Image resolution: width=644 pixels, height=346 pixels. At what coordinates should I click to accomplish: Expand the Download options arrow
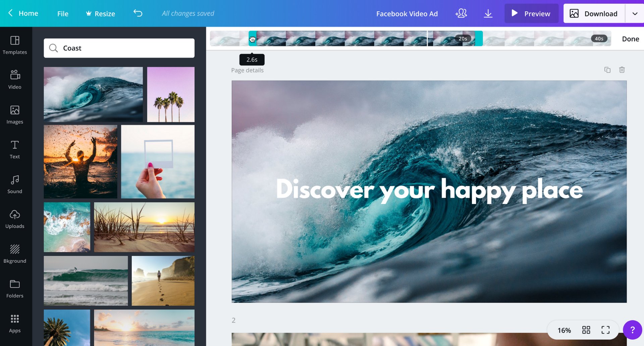coord(635,14)
